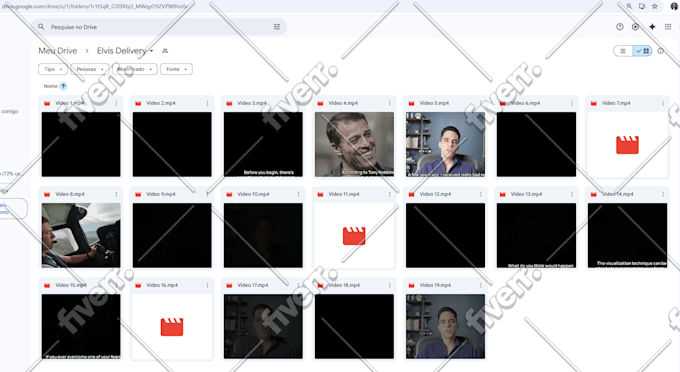Open more options for Video 19.mp4

pos(481,285)
